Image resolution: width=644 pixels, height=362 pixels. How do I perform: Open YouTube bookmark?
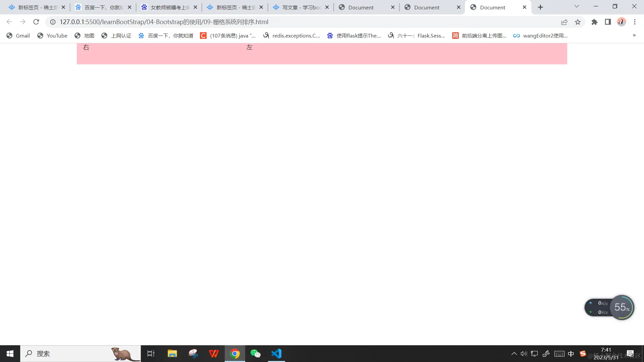[x=52, y=36]
